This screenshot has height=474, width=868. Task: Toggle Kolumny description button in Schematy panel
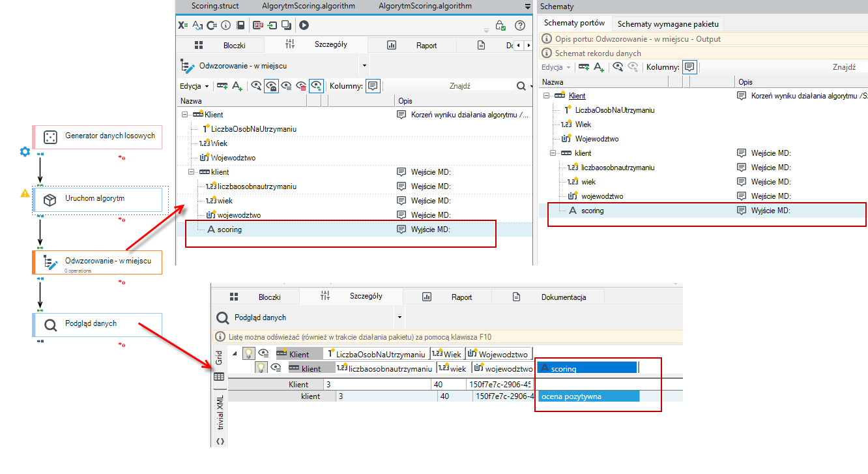tap(690, 67)
